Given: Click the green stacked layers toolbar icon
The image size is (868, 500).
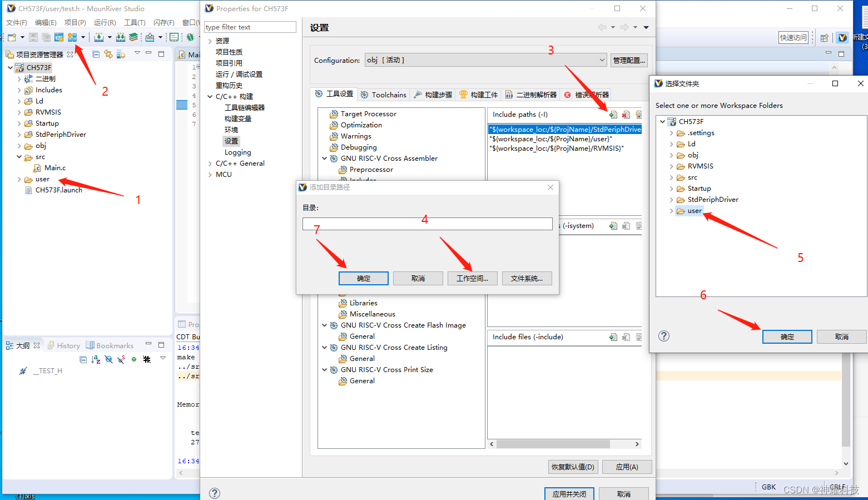Looking at the screenshot, I should [133, 37].
